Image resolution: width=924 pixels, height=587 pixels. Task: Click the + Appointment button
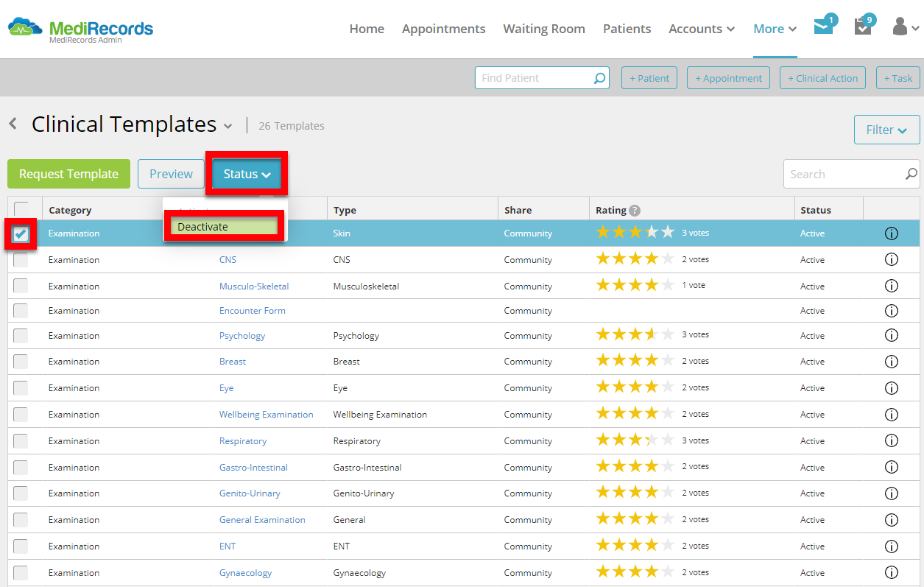point(728,78)
